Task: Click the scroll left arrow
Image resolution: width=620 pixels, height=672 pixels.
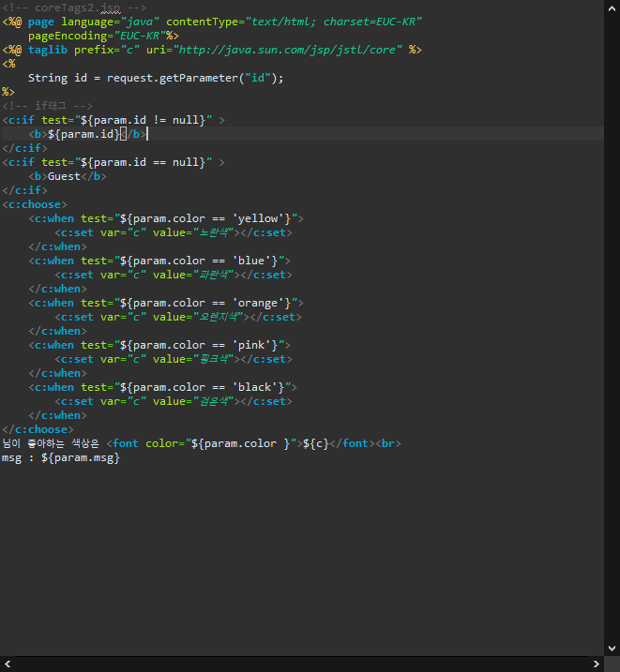Action: (x=8, y=664)
